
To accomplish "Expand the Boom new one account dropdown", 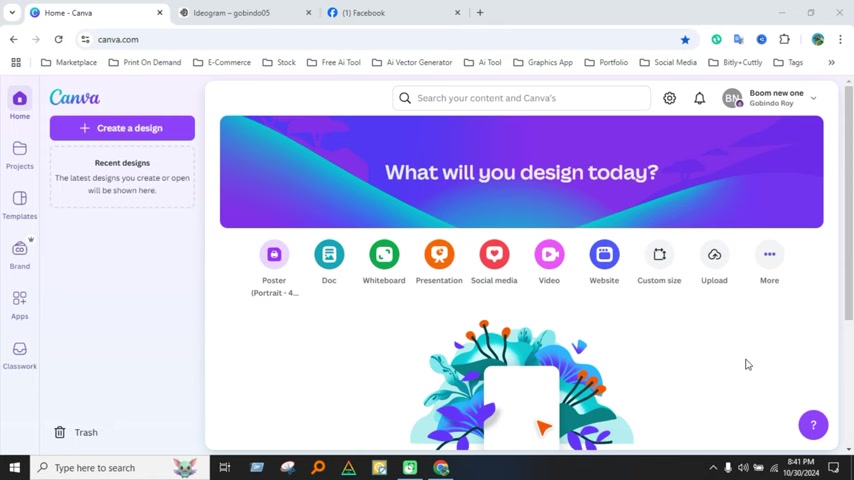I will 814,98.
